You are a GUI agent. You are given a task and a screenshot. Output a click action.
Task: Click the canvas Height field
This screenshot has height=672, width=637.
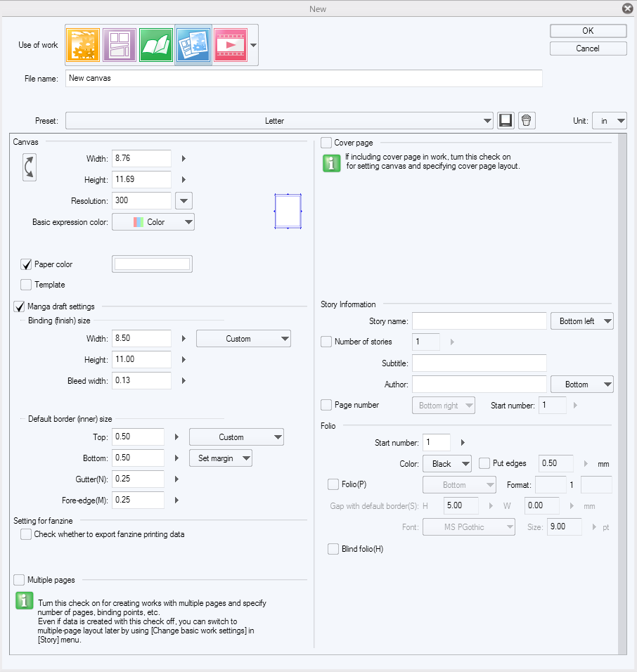click(x=141, y=179)
